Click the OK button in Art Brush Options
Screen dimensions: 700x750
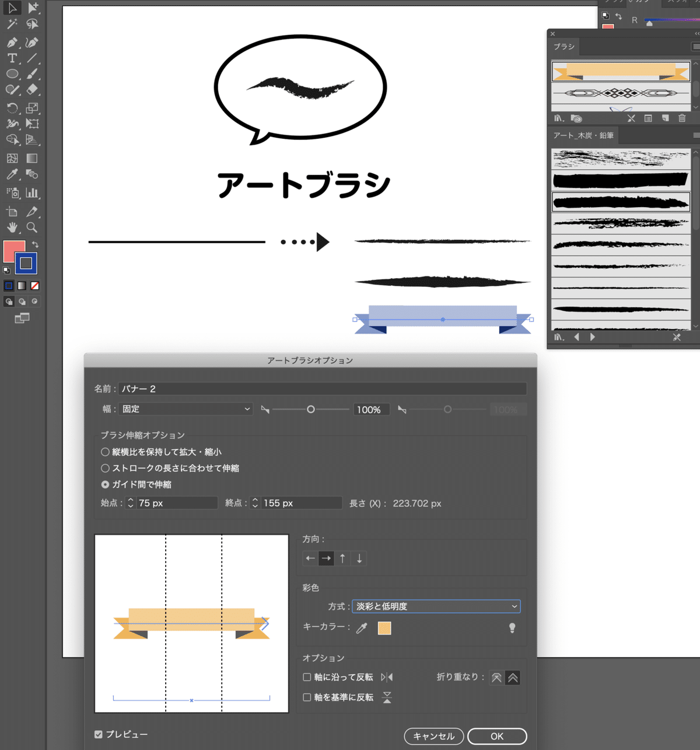(x=496, y=736)
